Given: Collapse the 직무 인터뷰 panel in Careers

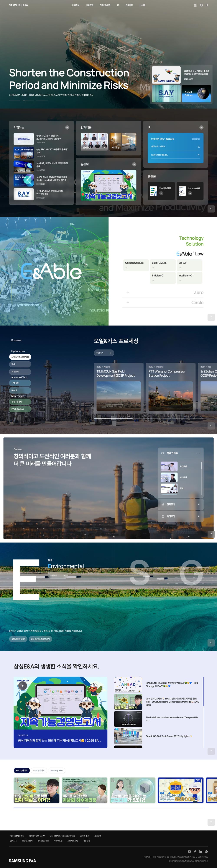Looking at the screenshot, I should click(199, 453).
